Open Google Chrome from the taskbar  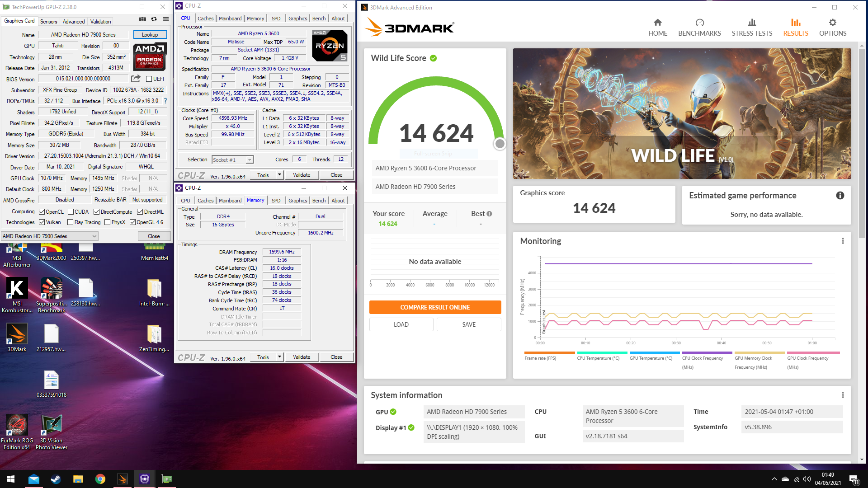coord(100,479)
